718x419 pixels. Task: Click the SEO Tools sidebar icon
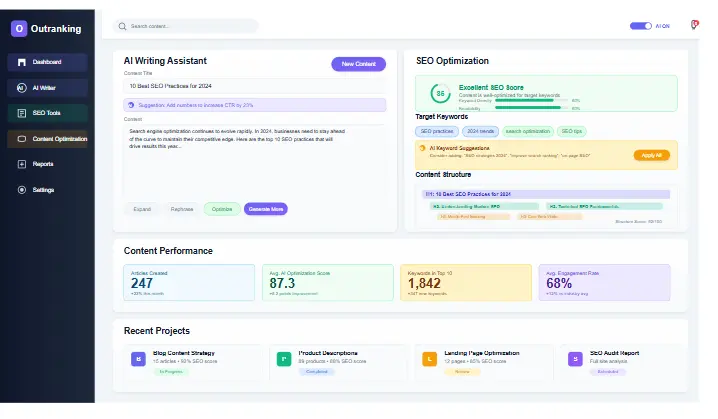click(x=22, y=113)
